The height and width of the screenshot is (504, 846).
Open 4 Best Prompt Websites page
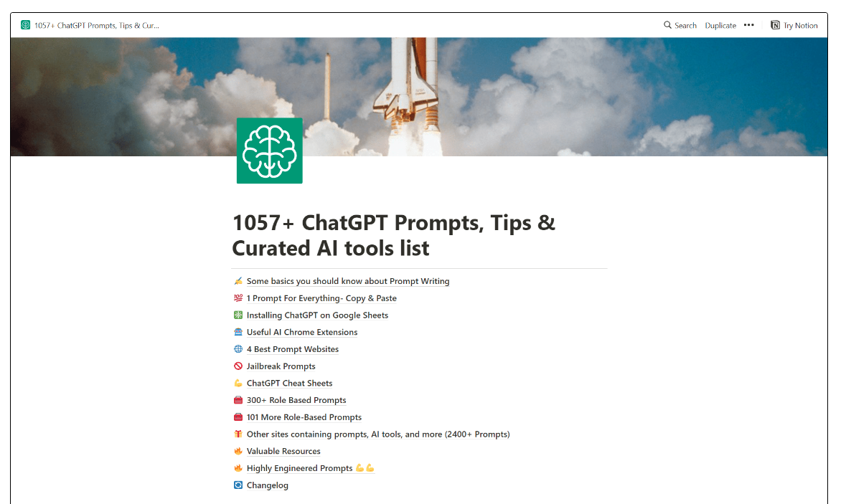click(293, 348)
